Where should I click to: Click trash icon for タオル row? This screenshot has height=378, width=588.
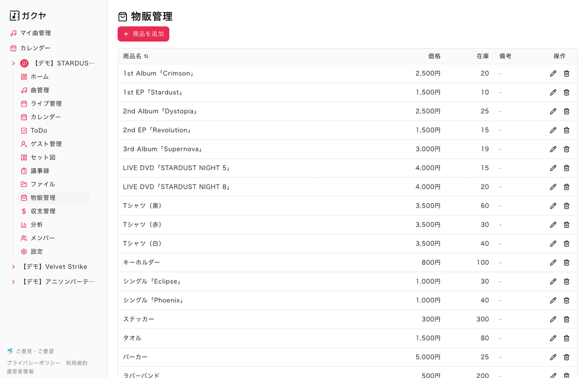[566, 338]
